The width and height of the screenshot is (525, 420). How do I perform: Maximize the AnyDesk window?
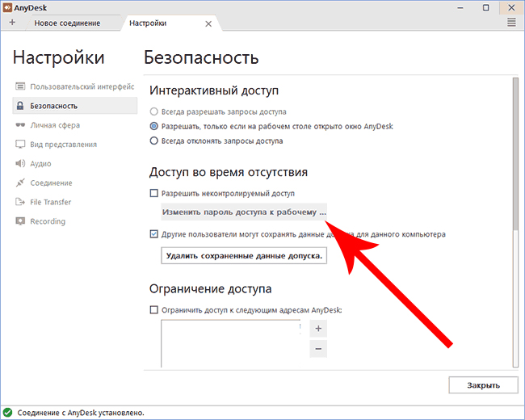[x=485, y=8]
